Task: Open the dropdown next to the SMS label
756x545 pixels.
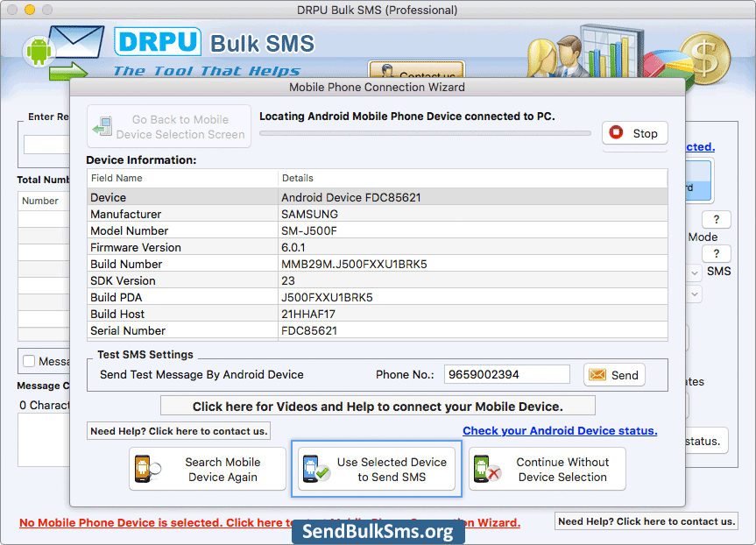Action: pos(696,272)
